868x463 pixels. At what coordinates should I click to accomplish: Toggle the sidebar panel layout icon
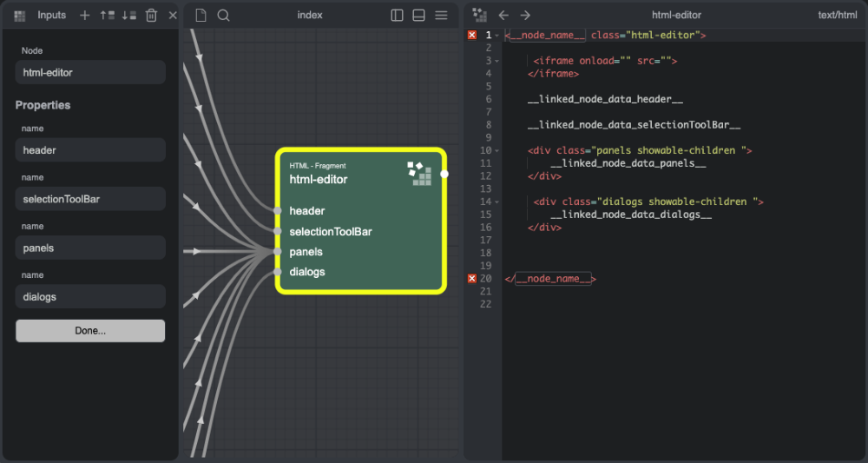(x=397, y=16)
